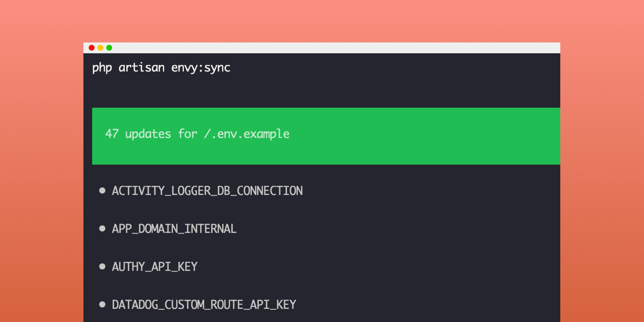
Task: Click the word updates in the banner
Action: [148, 134]
